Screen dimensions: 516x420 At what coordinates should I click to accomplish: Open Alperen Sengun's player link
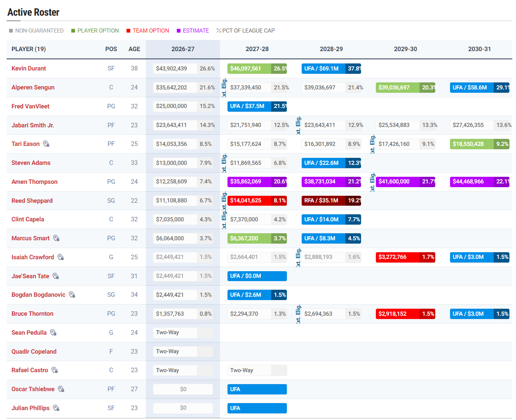33,87
